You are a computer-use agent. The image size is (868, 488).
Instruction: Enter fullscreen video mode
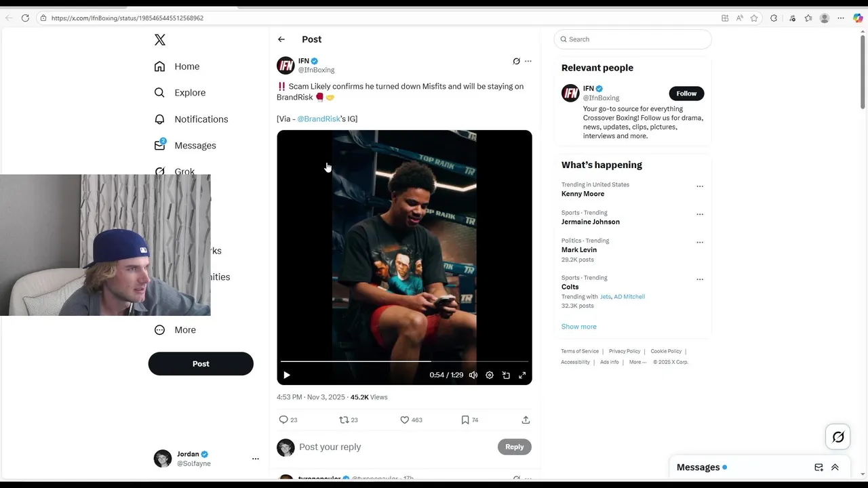pos(522,375)
